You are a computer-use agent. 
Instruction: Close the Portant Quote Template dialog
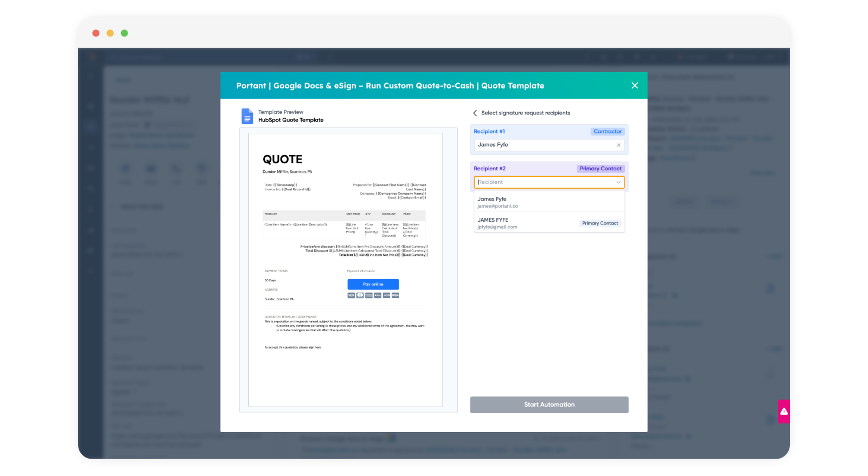point(635,86)
